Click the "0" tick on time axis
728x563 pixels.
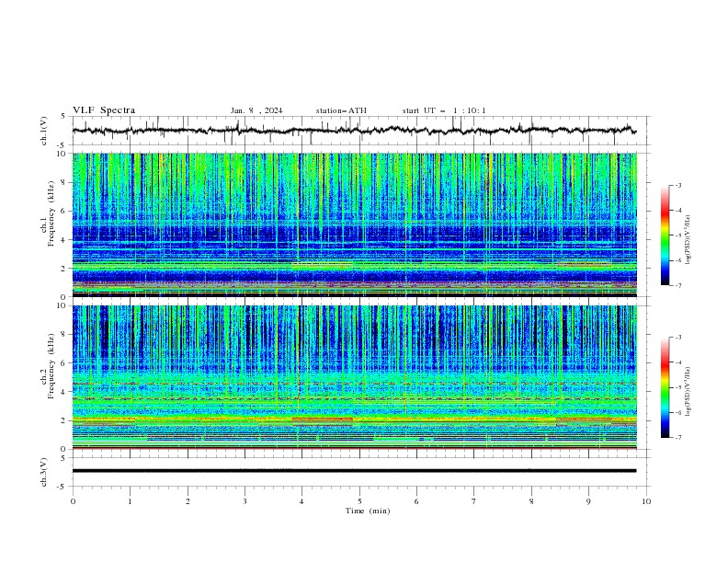click(x=73, y=501)
